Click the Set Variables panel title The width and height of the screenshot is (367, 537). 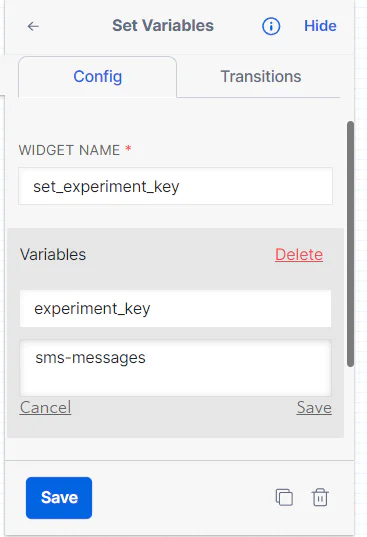coord(163,26)
